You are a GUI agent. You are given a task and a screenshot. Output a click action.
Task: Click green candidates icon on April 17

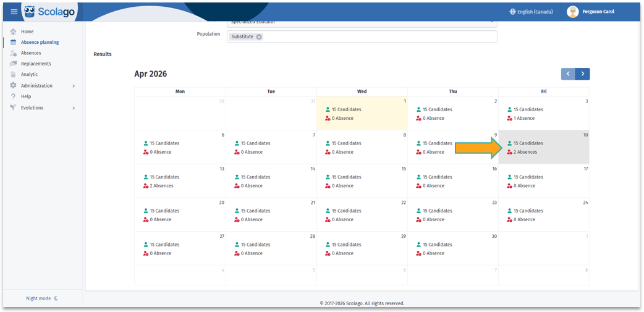pyautogui.click(x=510, y=177)
